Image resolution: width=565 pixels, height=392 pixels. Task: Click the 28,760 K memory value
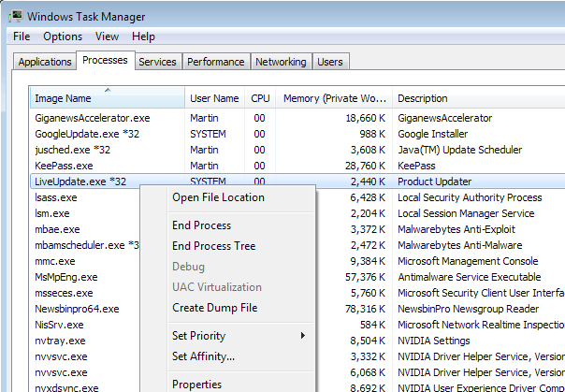(x=365, y=166)
